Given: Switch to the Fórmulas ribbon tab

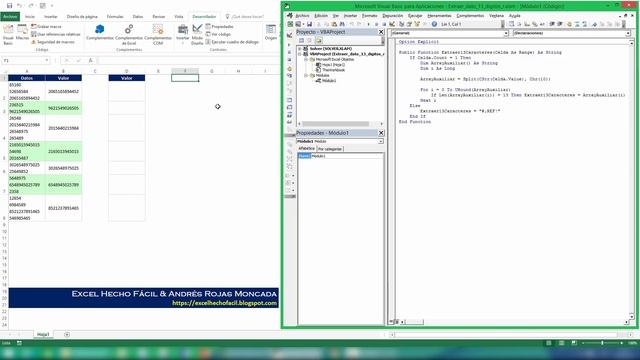Looking at the screenshot, I should [x=115, y=17].
